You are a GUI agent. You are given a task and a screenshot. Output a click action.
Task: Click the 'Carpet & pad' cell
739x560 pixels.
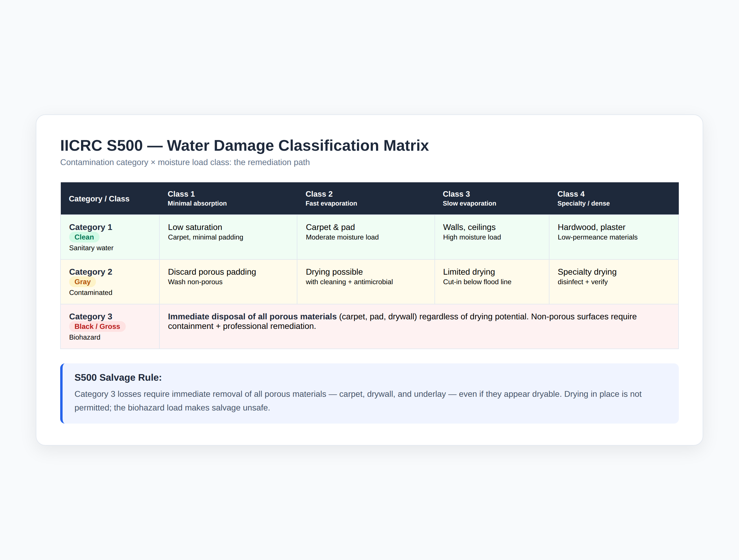pyautogui.click(x=366, y=237)
